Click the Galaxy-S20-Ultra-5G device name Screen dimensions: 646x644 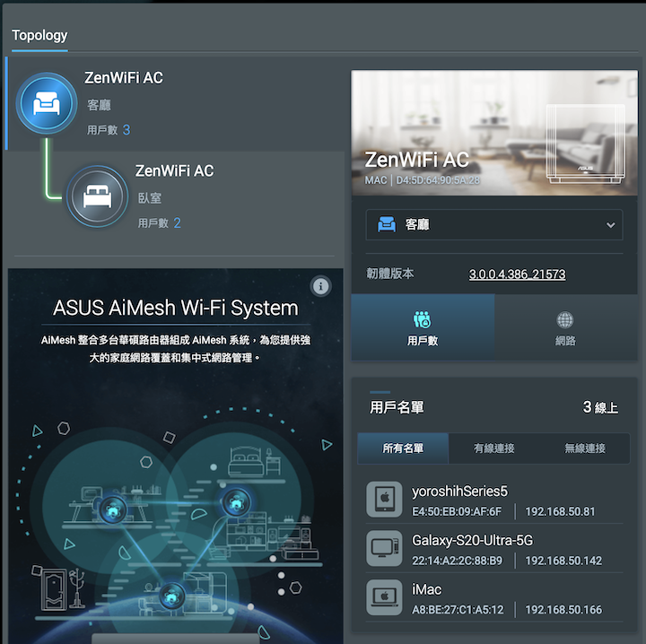472,540
